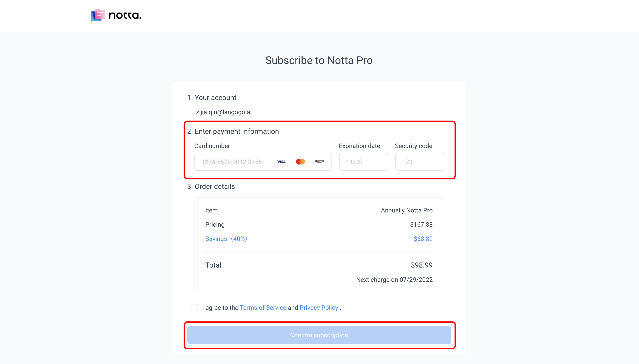
Task: Click the Discover card icon
Action: [319, 162]
